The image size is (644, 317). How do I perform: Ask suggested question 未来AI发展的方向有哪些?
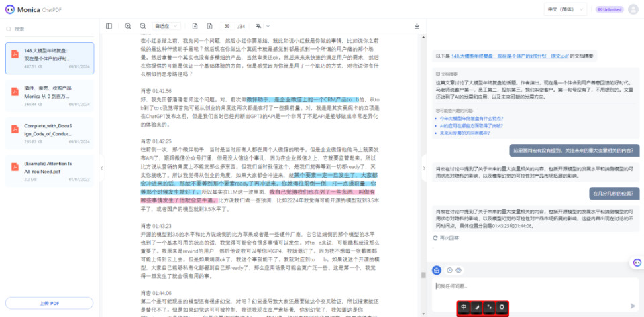click(465, 133)
